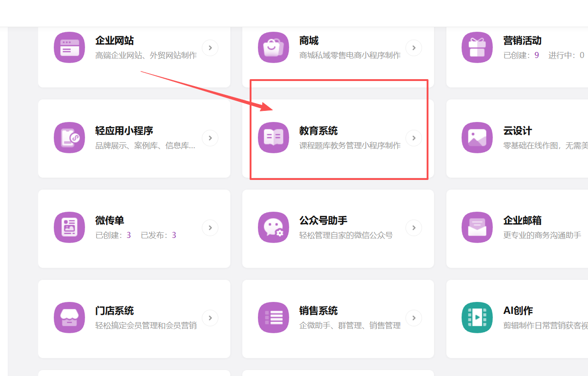Click description 课程题库教务管理小程序制作
This screenshot has height=376, width=588.
point(350,145)
